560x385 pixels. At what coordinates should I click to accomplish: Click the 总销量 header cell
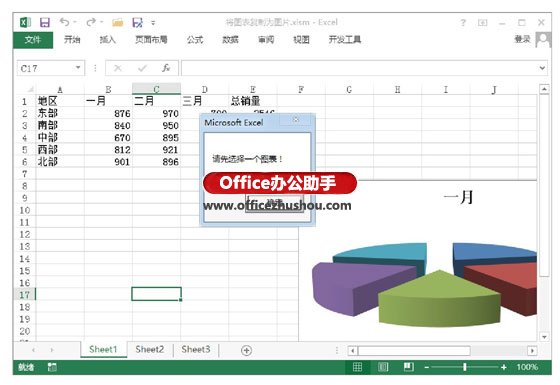tap(253, 101)
